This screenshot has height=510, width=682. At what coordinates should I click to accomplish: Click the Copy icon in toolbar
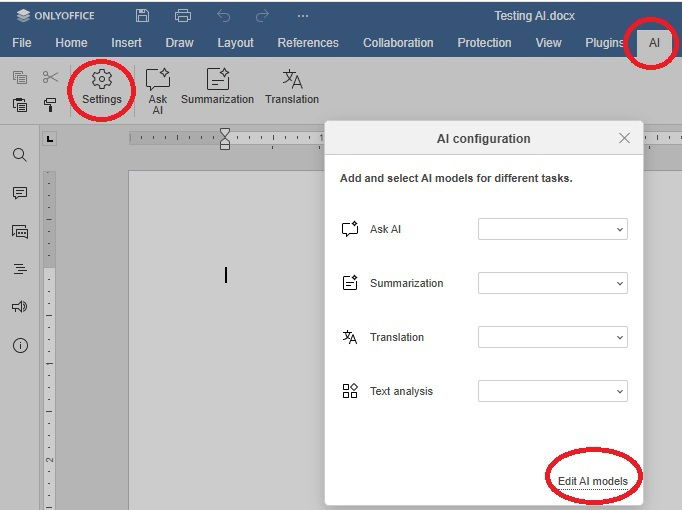click(x=20, y=77)
